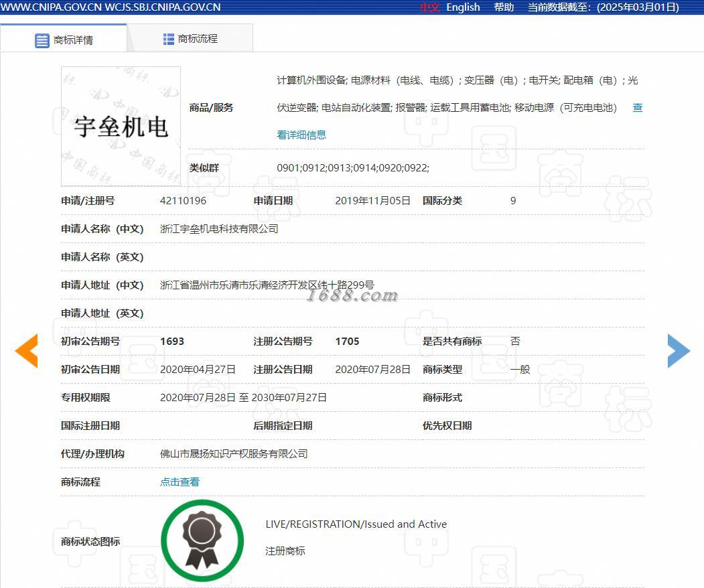Open the 帮助 help link
The height and width of the screenshot is (588, 704).
click(x=504, y=7)
